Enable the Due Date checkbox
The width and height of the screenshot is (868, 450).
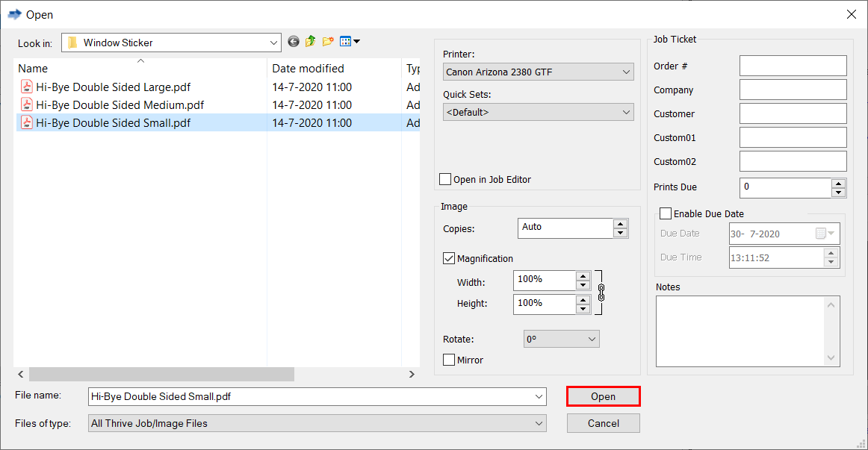pos(666,214)
